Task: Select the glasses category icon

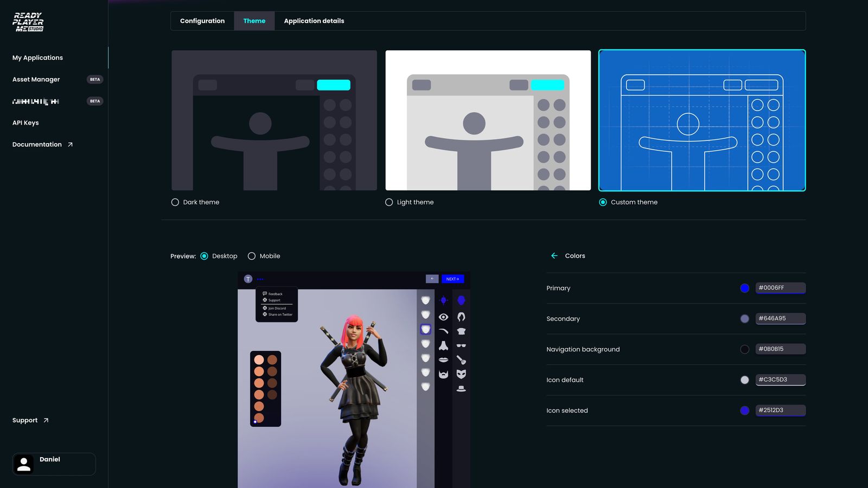Action: click(x=462, y=345)
